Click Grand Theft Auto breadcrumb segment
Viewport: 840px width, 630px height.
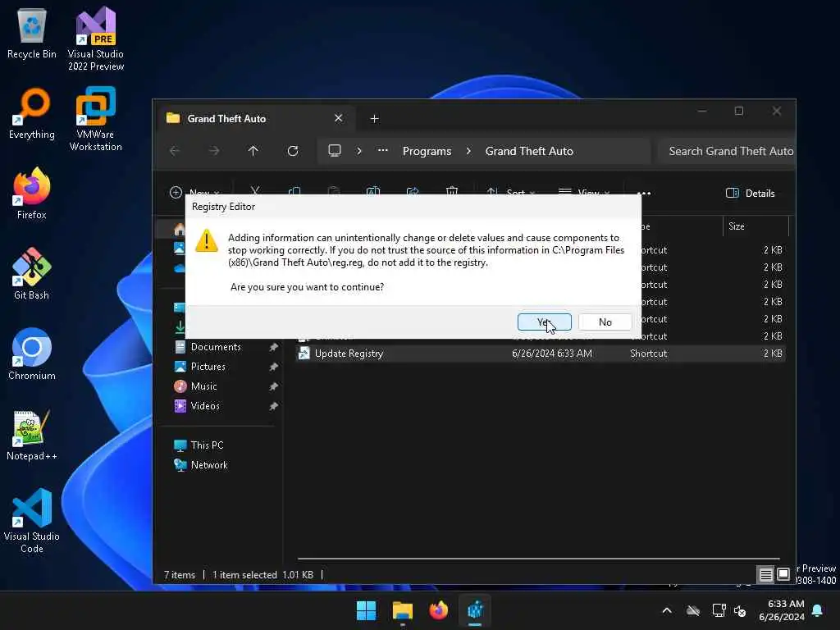pos(529,151)
